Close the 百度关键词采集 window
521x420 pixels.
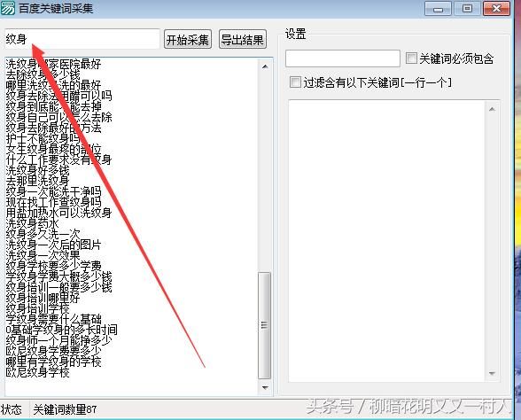tap(496, 9)
